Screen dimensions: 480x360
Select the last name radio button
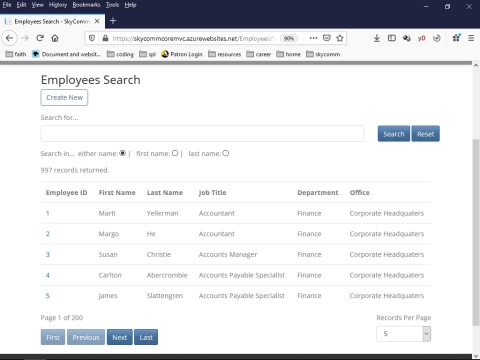coord(226,153)
